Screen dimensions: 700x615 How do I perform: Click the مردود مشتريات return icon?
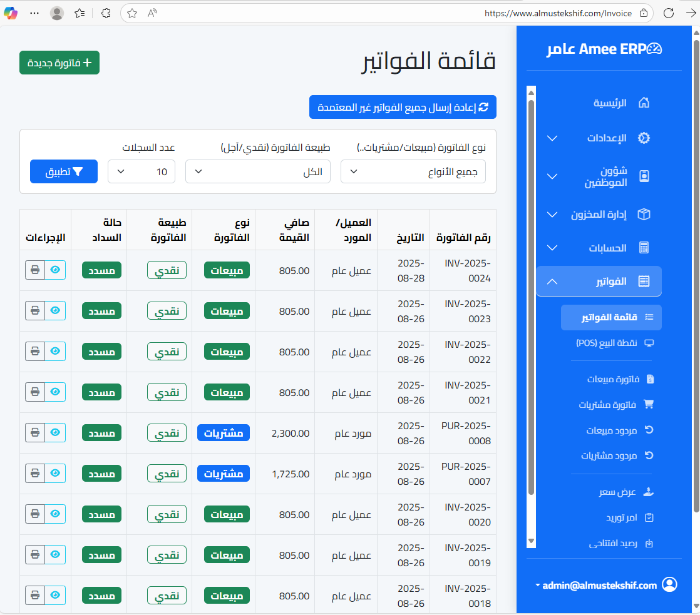[x=649, y=455]
